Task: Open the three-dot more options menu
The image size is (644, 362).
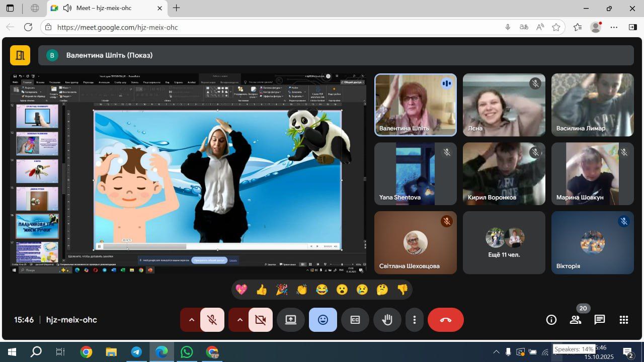Action: pyautogui.click(x=415, y=320)
